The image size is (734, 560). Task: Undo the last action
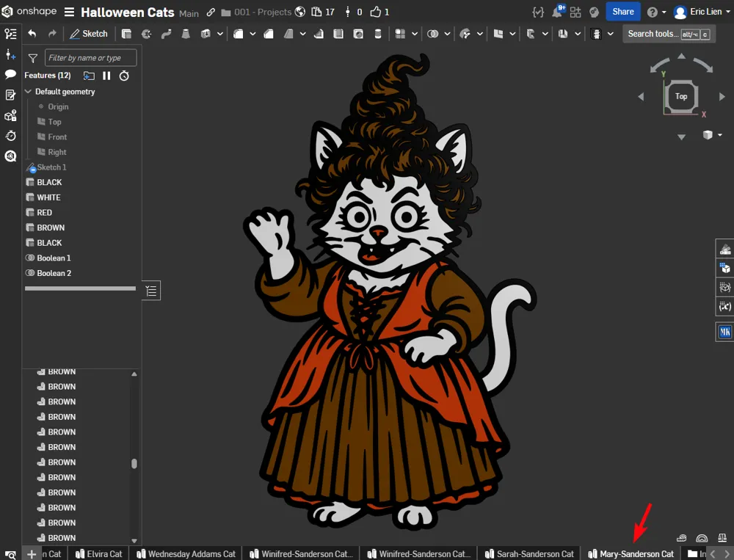click(x=32, y=34)
